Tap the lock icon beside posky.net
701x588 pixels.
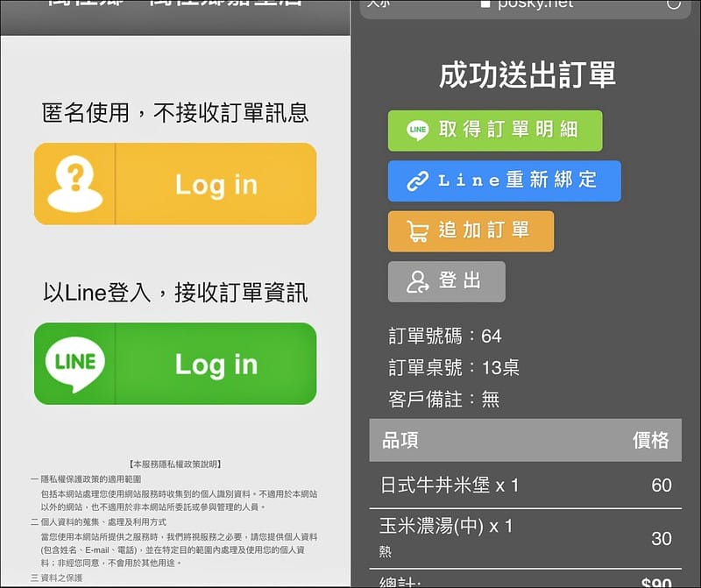point(485,4)
